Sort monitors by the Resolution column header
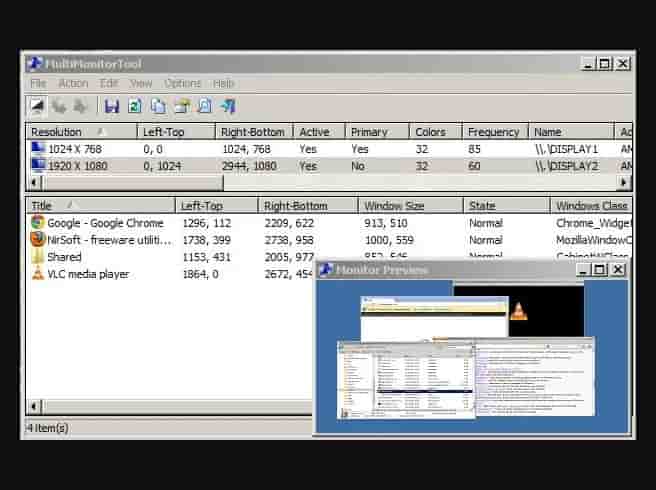Viewport: 656px width, 490px height. [x=82, y=132]
